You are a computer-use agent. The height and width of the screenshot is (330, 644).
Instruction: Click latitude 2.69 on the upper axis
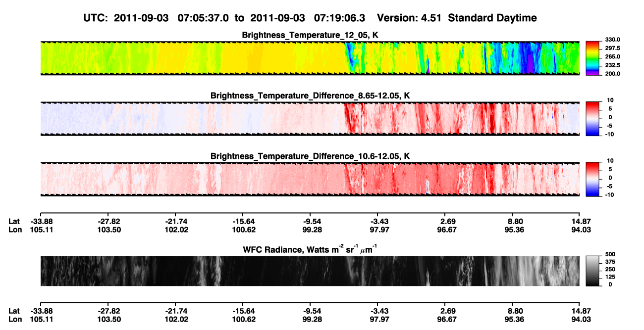448,222
